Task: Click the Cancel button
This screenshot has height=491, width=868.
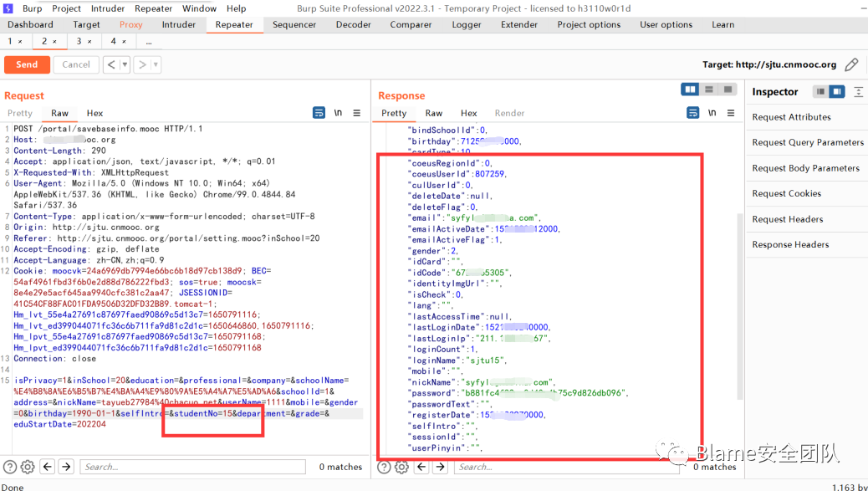Action: coord(76,64)
